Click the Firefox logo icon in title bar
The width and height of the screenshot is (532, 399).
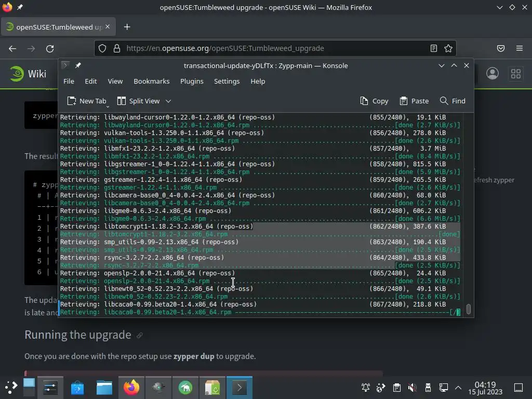[7, 7]
